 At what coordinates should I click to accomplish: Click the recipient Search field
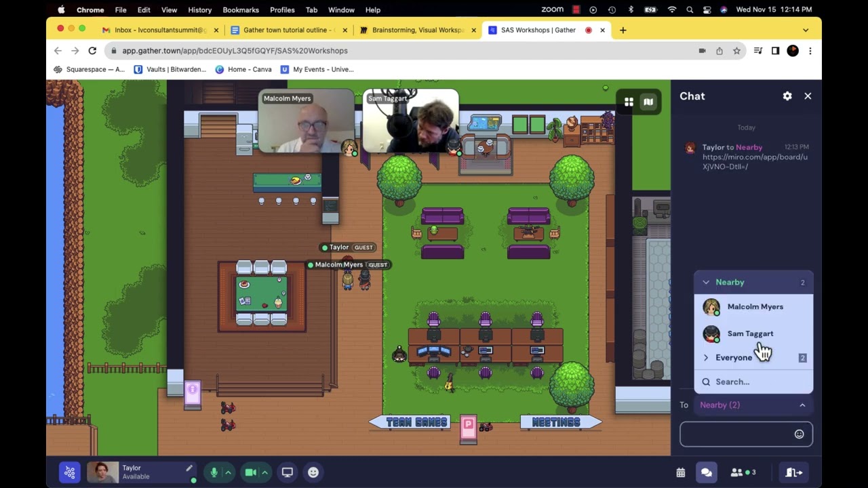[x=753, y=382]
